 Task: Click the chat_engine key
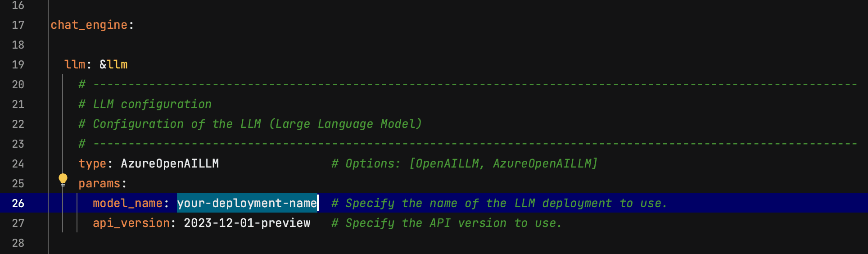click(x=89, y=25)
